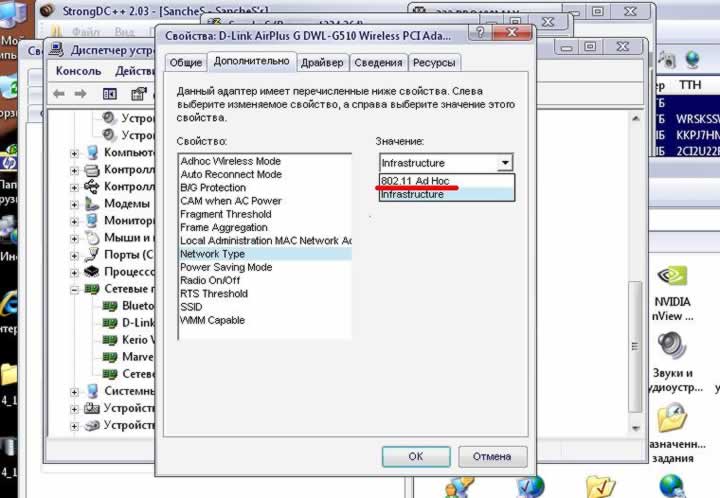
Task: Select Frame Aggregation property
Action: point(224,228)
